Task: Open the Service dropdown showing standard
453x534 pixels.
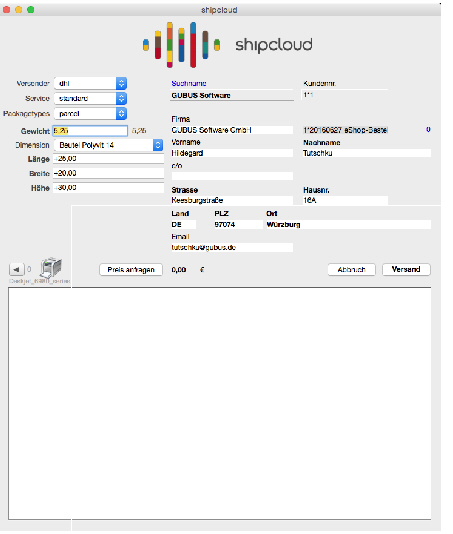Action: coord(90,98)
